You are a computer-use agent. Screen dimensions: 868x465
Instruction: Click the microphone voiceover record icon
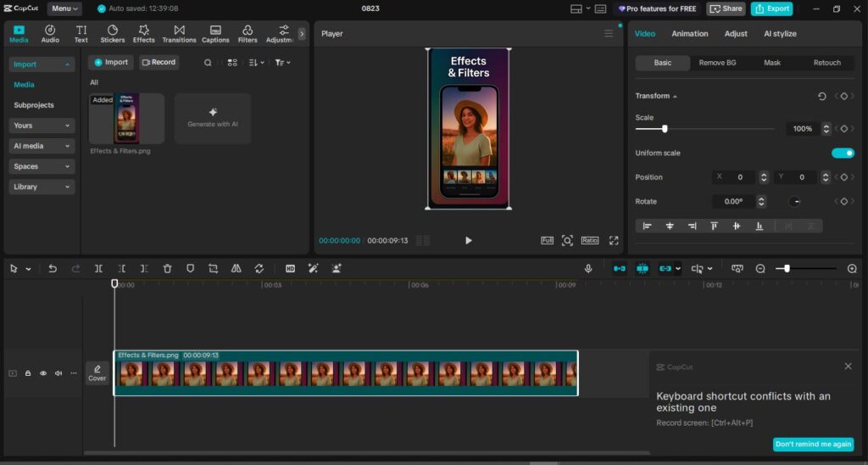tap(588, 268)
